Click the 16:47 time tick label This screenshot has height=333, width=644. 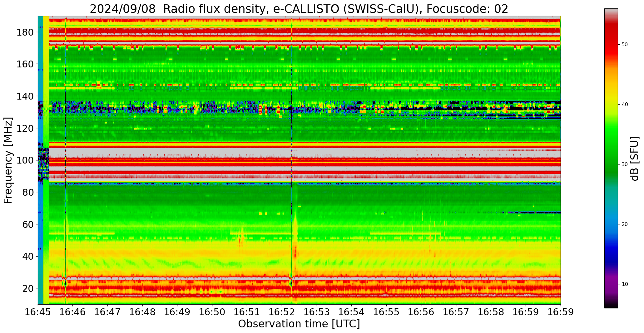click(108, 312)
